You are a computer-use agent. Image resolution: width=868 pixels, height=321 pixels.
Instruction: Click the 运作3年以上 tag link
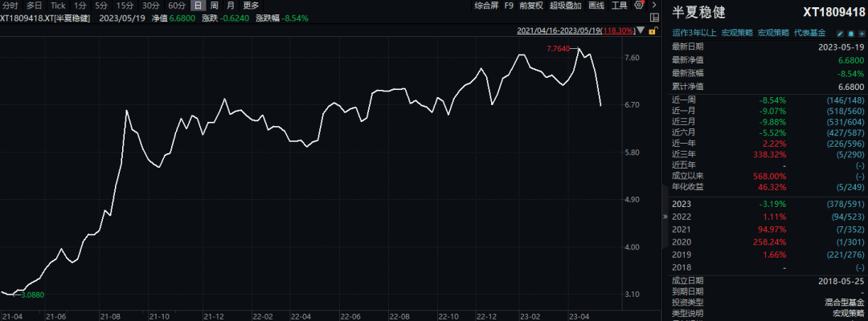692,33
